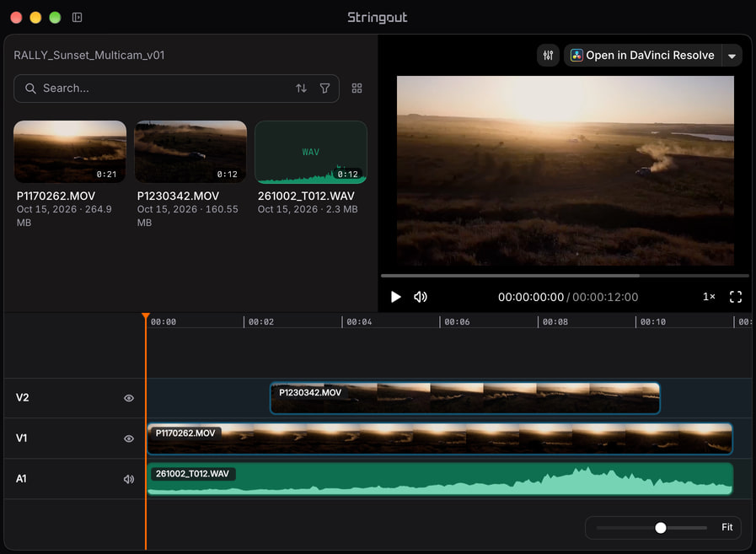Select the P1230342.MOV thumbnail
Viewport: 756px width, 554px height.
190,152
